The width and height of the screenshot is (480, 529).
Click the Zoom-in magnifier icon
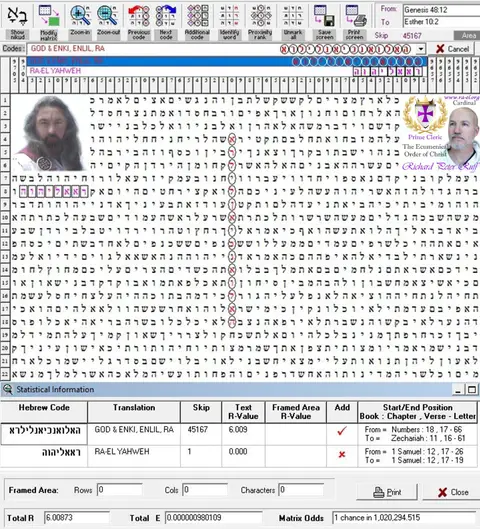(80, 15)
